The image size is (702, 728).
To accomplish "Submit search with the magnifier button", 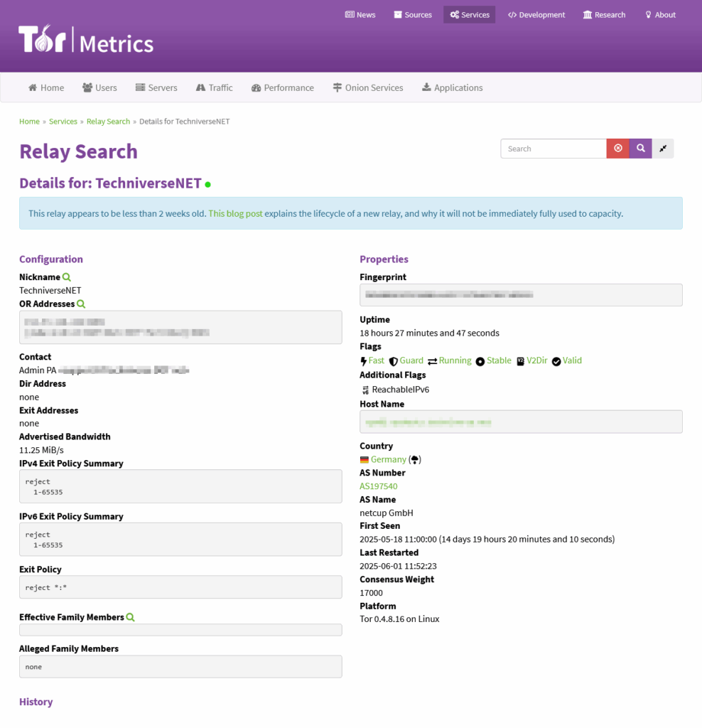I will [x=641, y=149].
